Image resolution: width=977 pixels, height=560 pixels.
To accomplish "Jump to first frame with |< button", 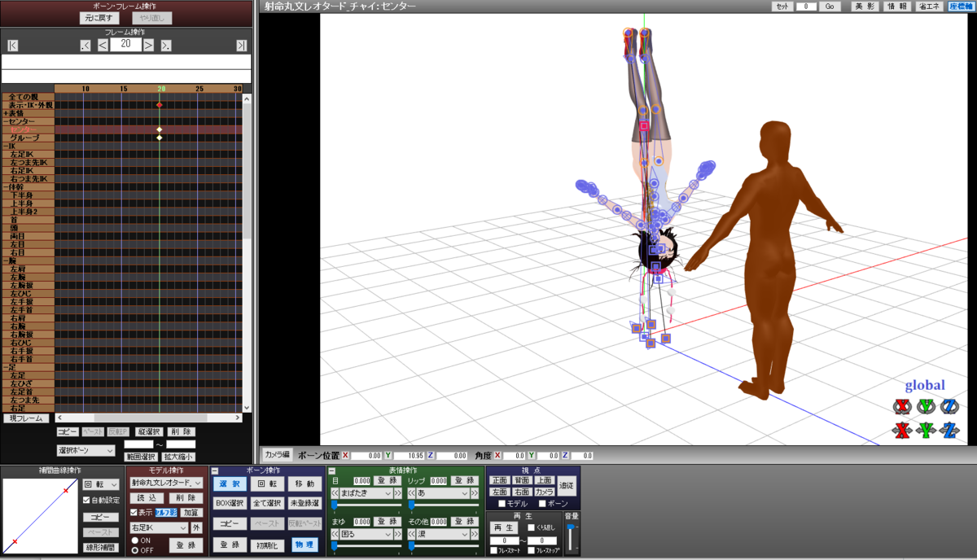I will point(12,45).
